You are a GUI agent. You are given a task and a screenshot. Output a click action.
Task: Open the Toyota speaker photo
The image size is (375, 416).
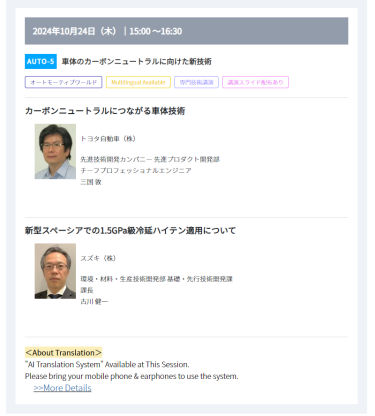55,151
